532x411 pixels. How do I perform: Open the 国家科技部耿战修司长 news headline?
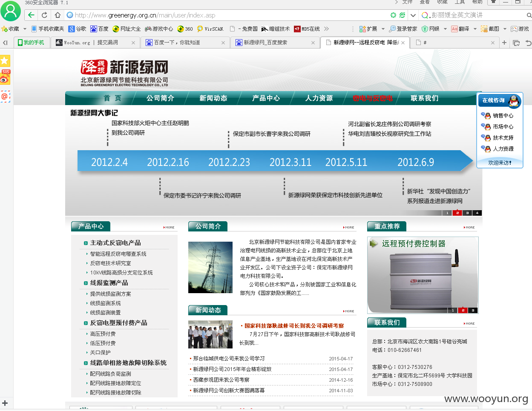pyautogui.click(x=294, y=325)
